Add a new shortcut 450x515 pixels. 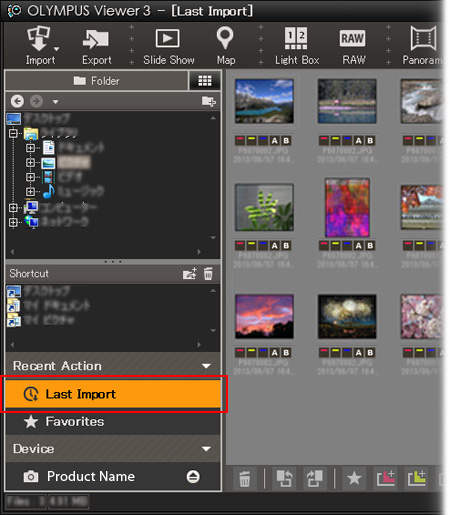(190, 273)
